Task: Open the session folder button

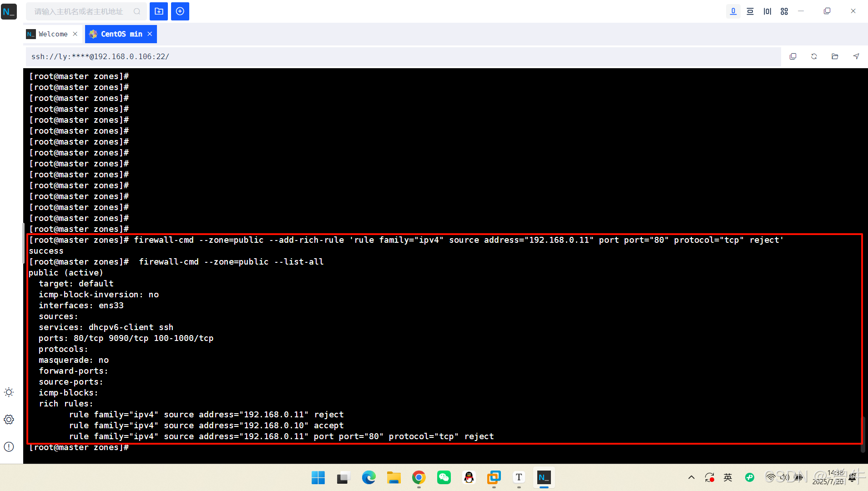Action: 159,11
